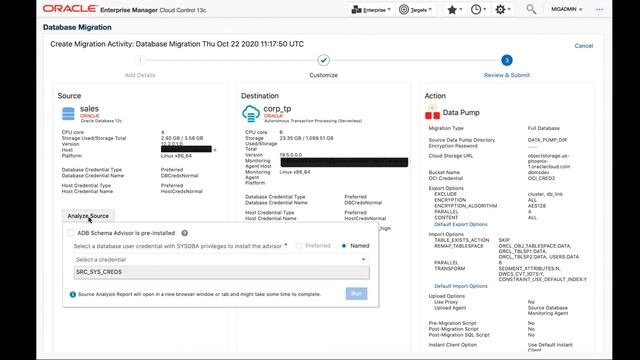Click the Database Migration heading
Screen dimensions: 640x360
point(77,27)
